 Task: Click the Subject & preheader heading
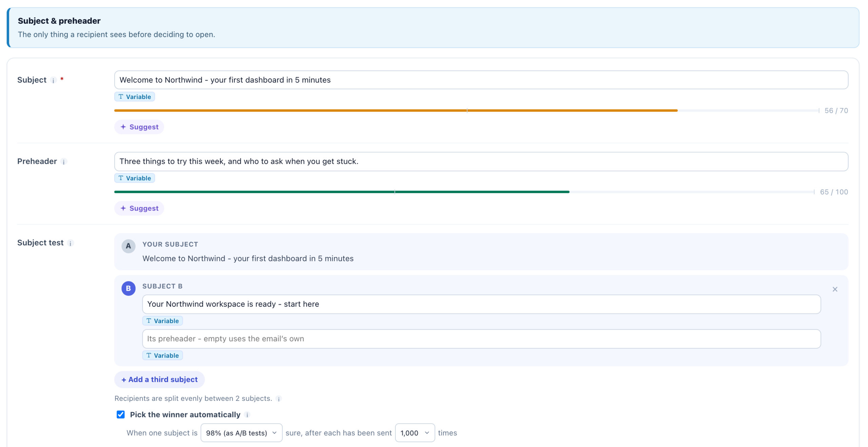point(59,21)
